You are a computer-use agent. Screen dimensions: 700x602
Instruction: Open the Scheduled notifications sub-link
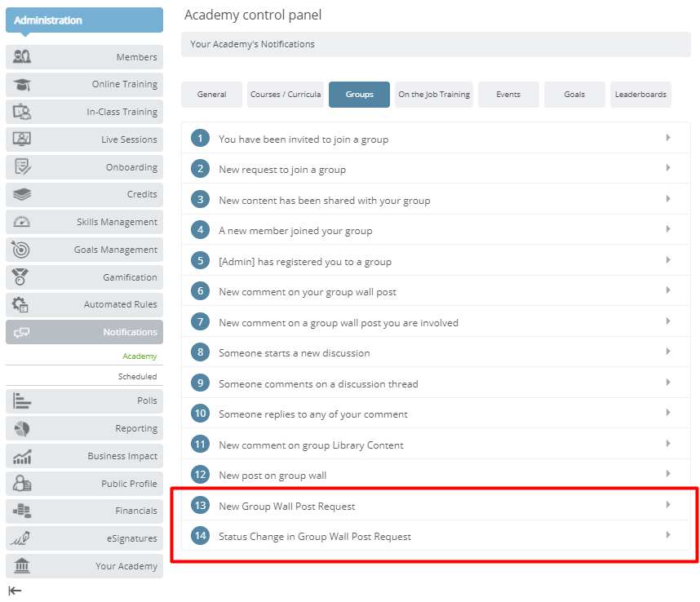coord(138,377)
